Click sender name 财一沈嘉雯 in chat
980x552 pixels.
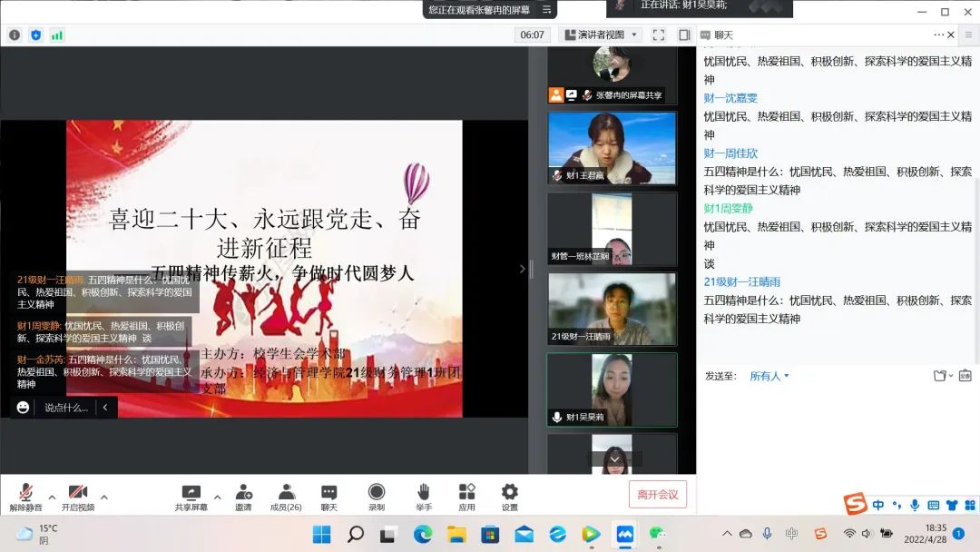click(x=730, y=98)
